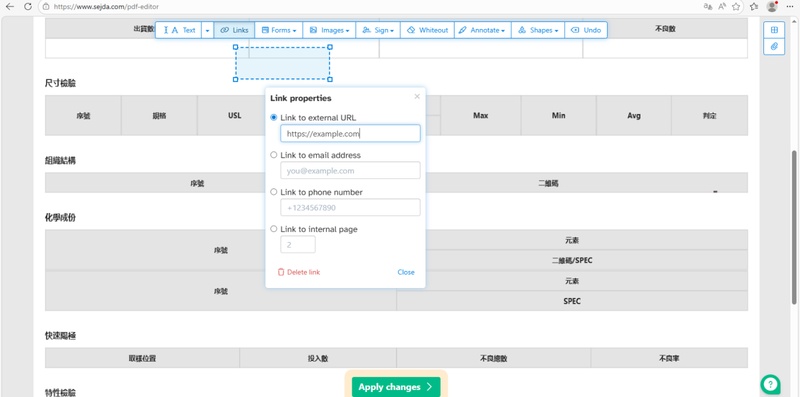The height and width of the screenshot is (397, 800).
Task: Focus the phone number input field
Action: [350, 208]
